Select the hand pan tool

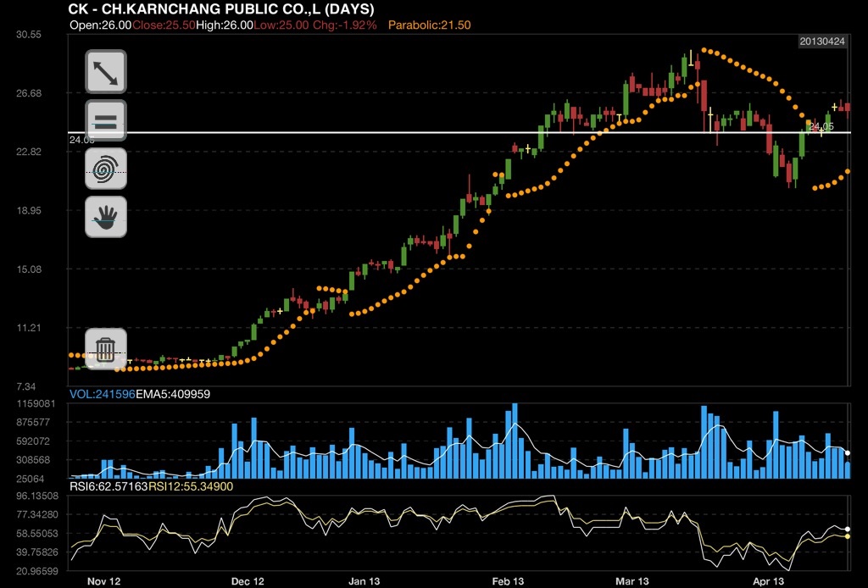[x=106, y=218]
